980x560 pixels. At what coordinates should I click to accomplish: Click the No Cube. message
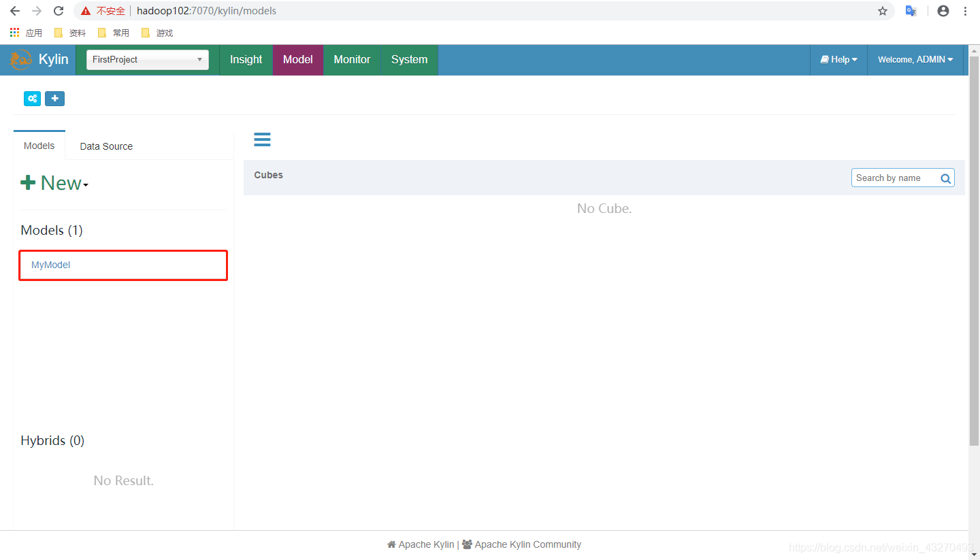(604, 208)
